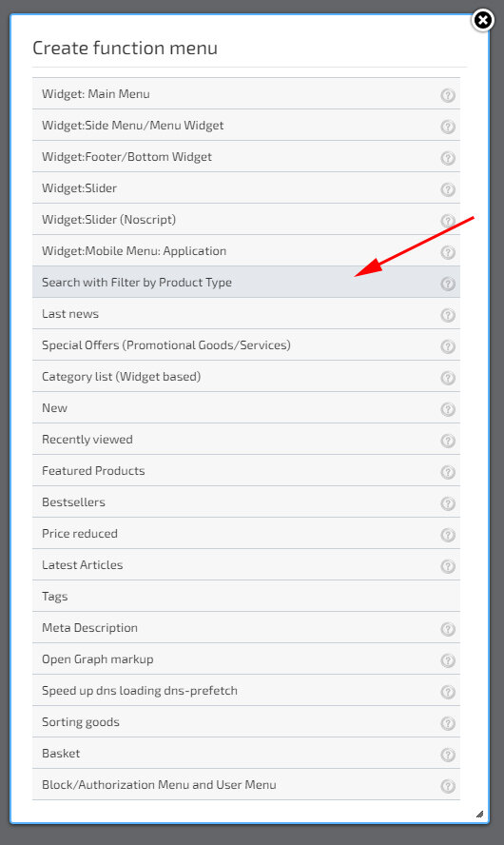Click help icon next to Last news
The height and width of the screenshot is (845, 504).
pyautogui.click(x=448, y=315)
